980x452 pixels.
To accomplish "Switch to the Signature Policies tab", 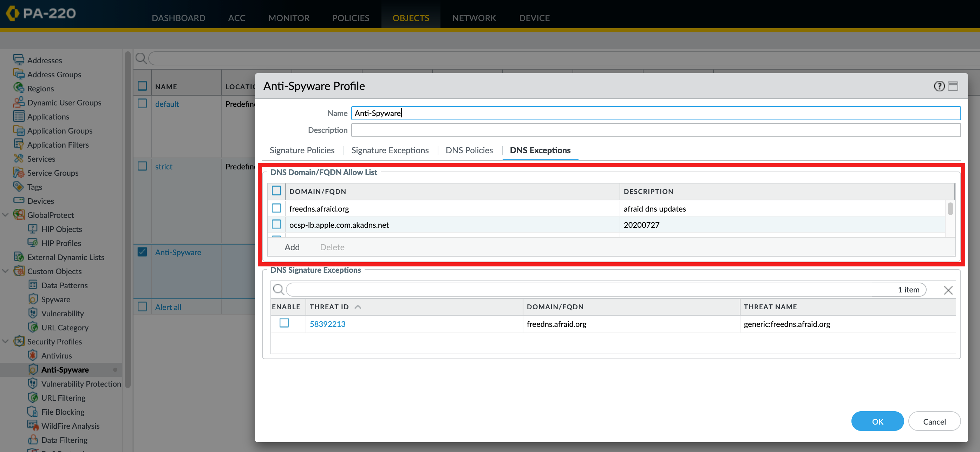I will pos(303,149).
